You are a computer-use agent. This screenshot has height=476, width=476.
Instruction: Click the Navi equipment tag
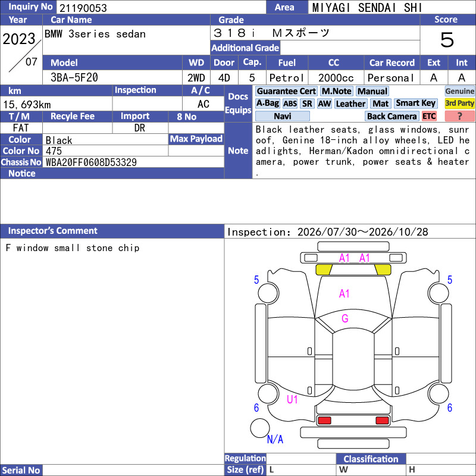pyautogui.click(x=283, y=116)
